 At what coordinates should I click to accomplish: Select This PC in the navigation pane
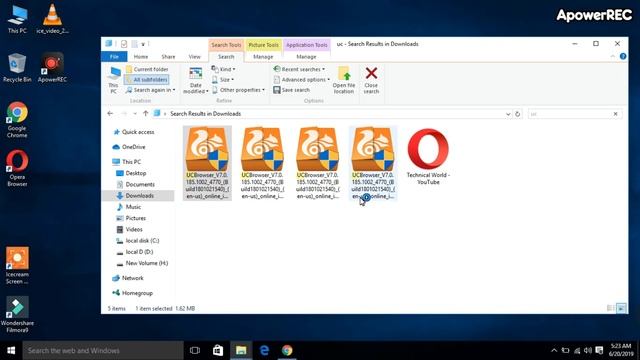(127, 162)
